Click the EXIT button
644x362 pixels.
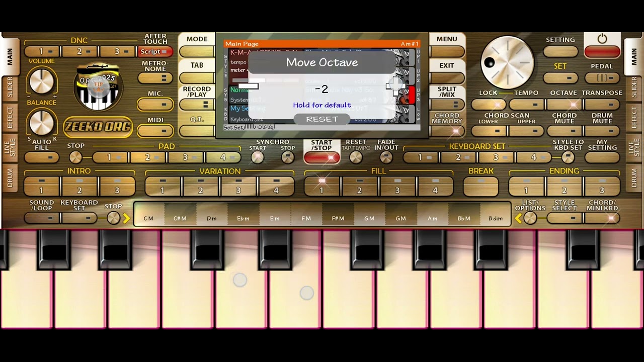coord(447,78)
